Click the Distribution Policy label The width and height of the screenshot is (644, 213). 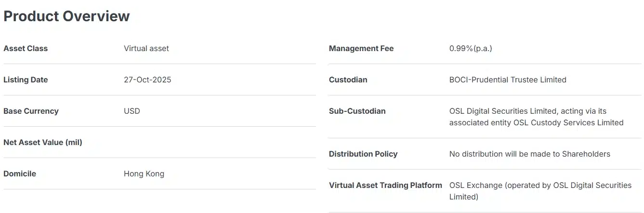pos(363,154)
